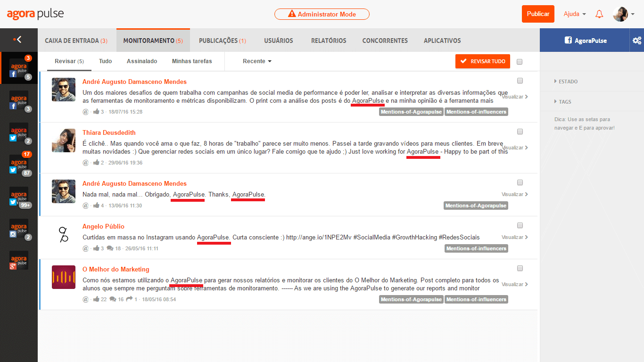The width and height of the screenshot is (644, 362).
Task: Click the @ icon on the 13/06/16 post
Action: pos(85,206)
